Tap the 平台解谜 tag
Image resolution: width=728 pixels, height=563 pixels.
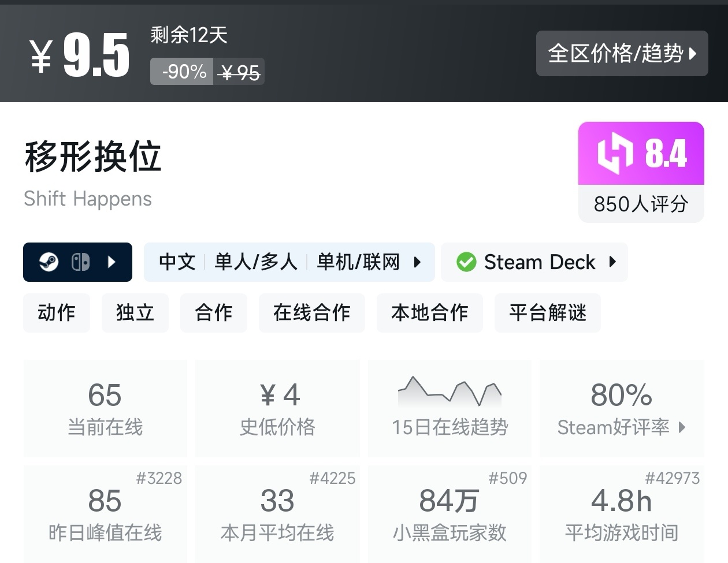[x=548, y=313]
